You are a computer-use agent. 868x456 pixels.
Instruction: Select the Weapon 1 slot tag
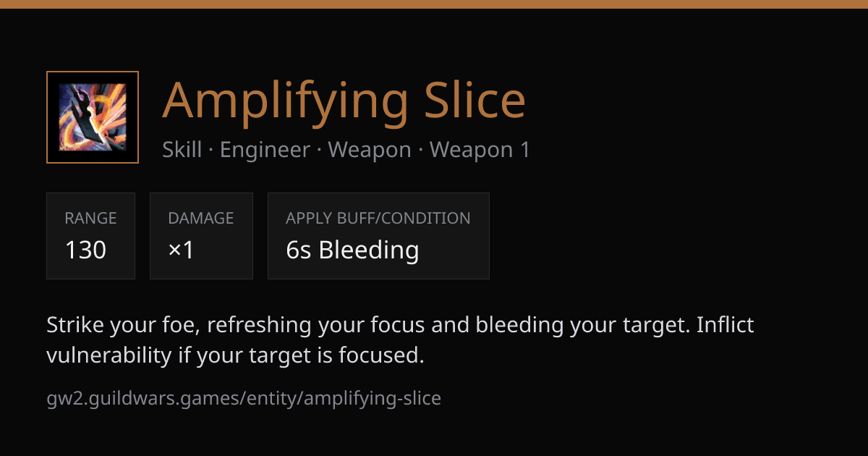[x=480, y=150]
